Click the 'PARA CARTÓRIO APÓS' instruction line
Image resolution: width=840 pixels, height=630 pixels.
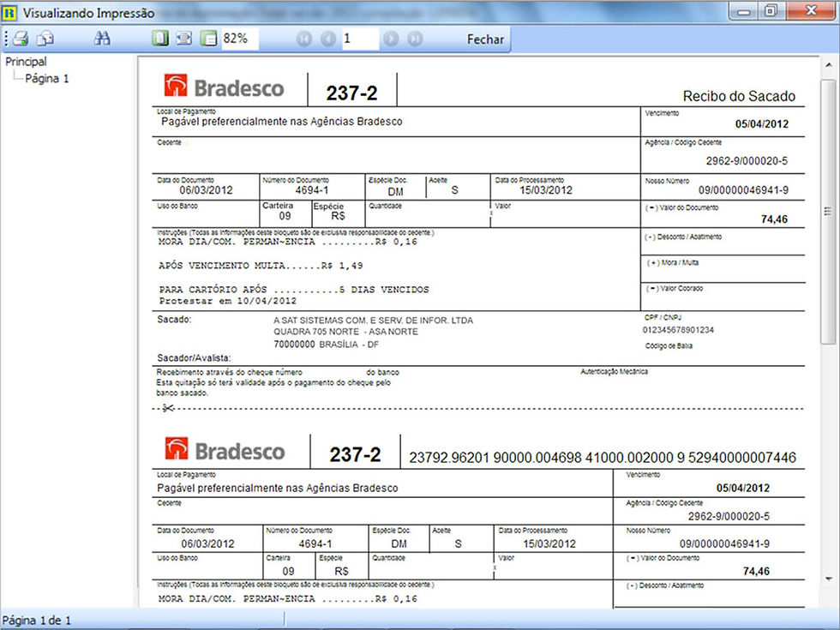pyautogui.click(x=294, y=290)
